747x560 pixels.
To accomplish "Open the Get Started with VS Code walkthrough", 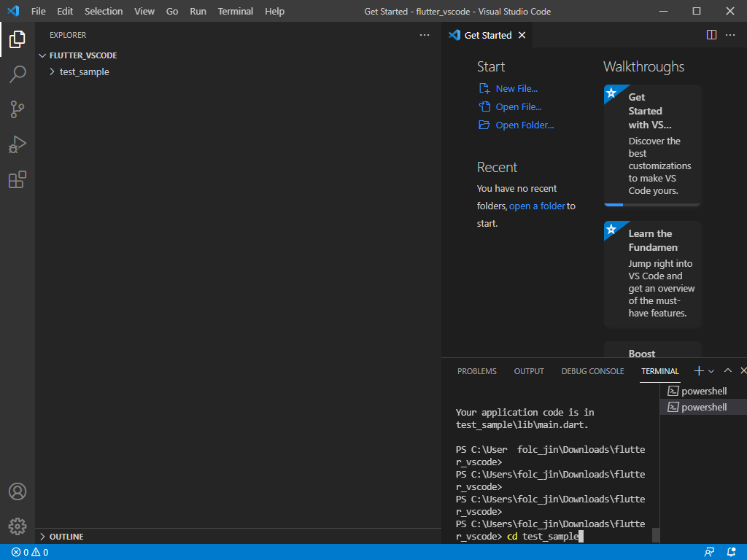I will coord(652,145).
